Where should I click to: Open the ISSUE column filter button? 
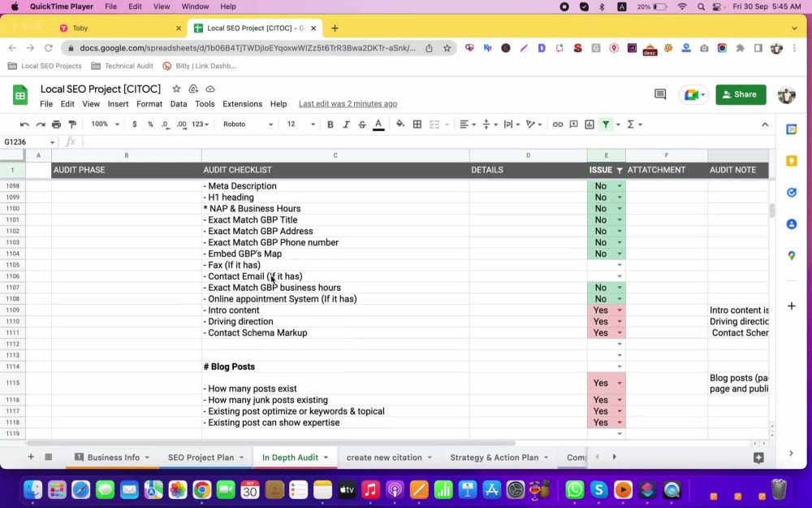pos(620,170)
